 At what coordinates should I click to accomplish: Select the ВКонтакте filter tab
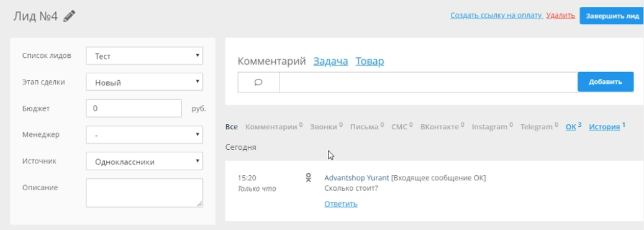coord(442,127)
